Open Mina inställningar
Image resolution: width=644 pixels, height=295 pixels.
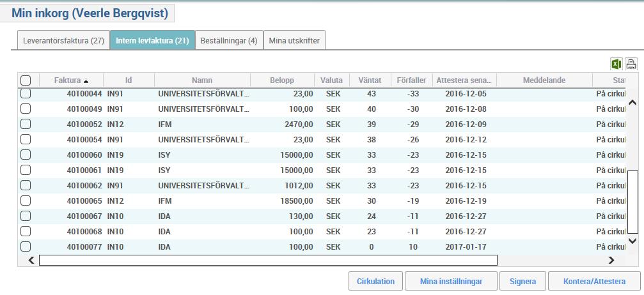point(451,282)
